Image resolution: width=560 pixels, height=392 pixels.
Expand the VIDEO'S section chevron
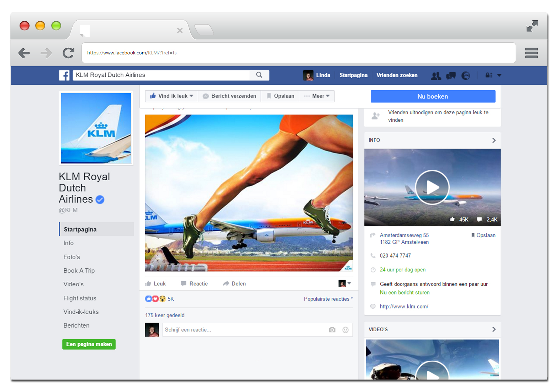point(494,329)
